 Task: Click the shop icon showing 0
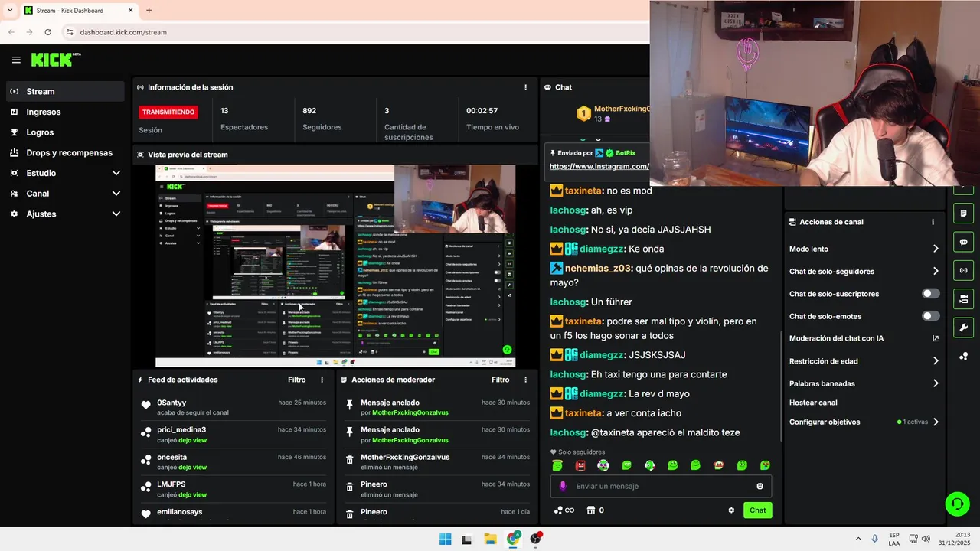click(x=595, y=510)
